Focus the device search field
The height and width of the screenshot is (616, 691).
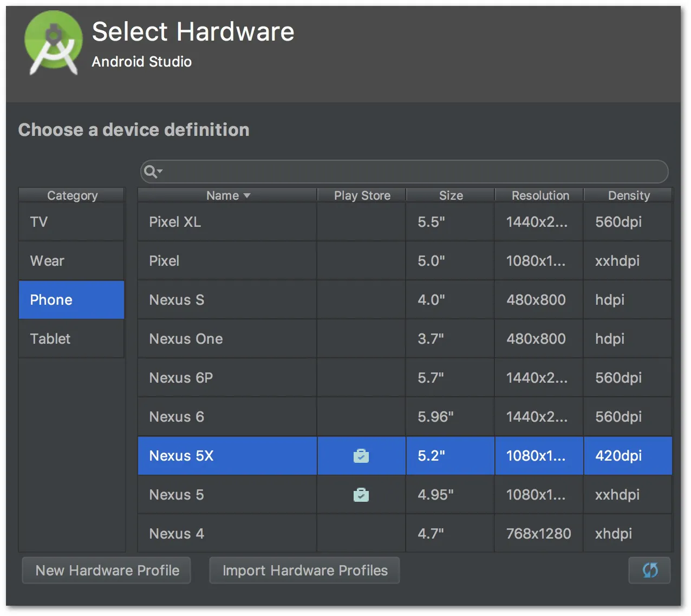[404, 172]
